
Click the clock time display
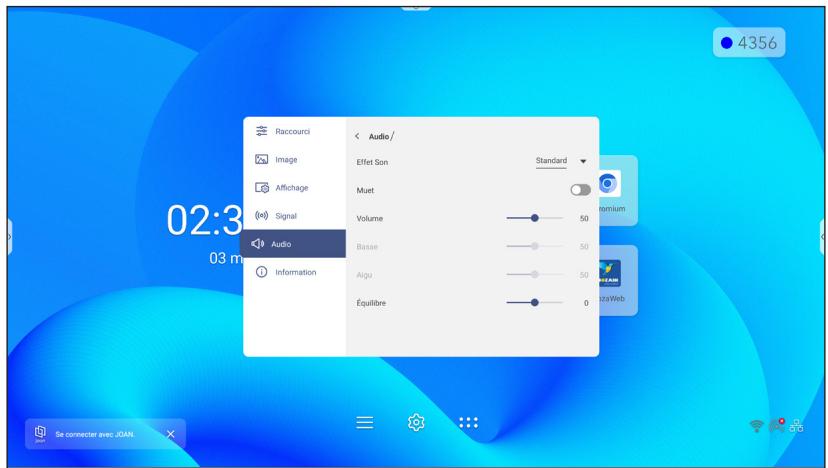pos(204,220)
